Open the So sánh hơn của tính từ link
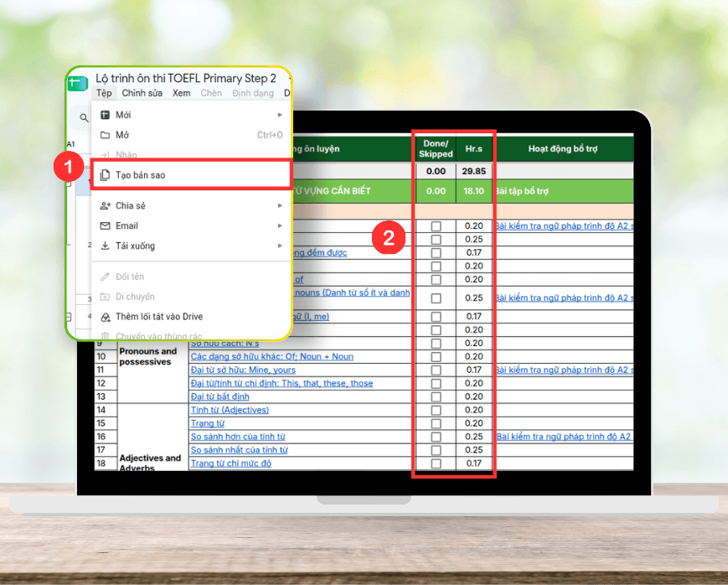This screenshot has height=585, width=728. point(238,437)
